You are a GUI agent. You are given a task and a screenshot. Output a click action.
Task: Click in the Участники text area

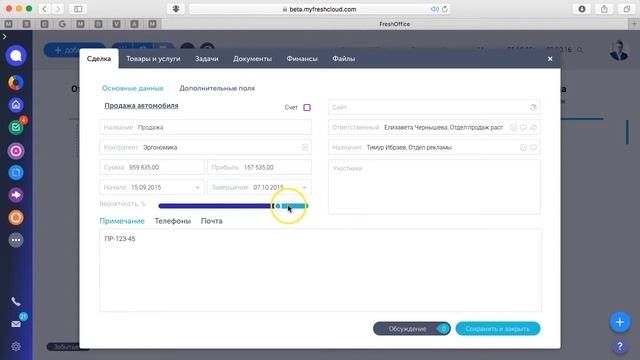point(434,187)
